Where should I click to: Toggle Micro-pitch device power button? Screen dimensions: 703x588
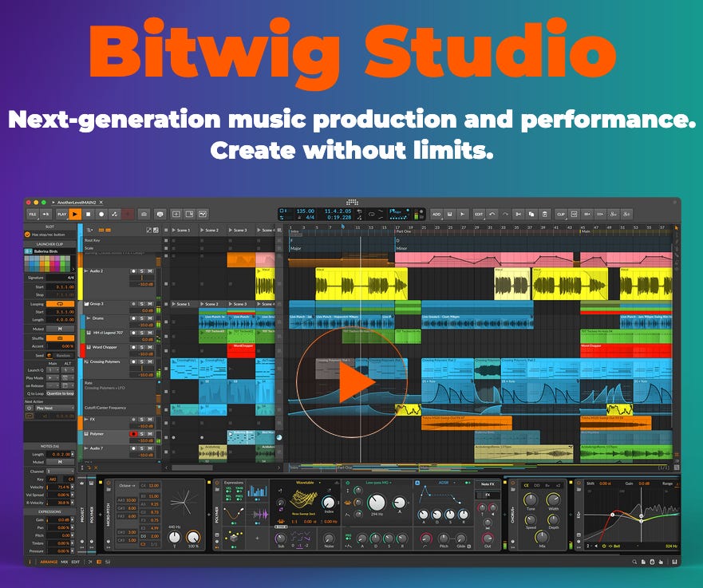[108, 483]
